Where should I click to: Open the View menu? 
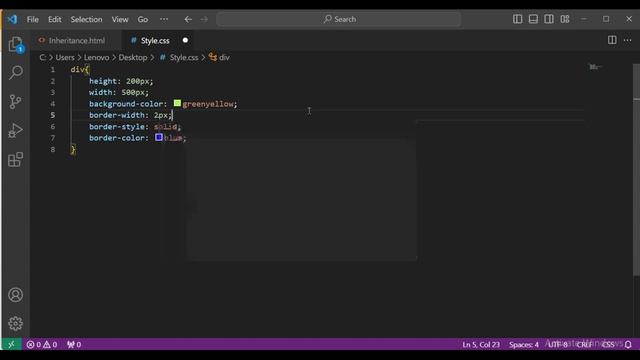(120, 19)
